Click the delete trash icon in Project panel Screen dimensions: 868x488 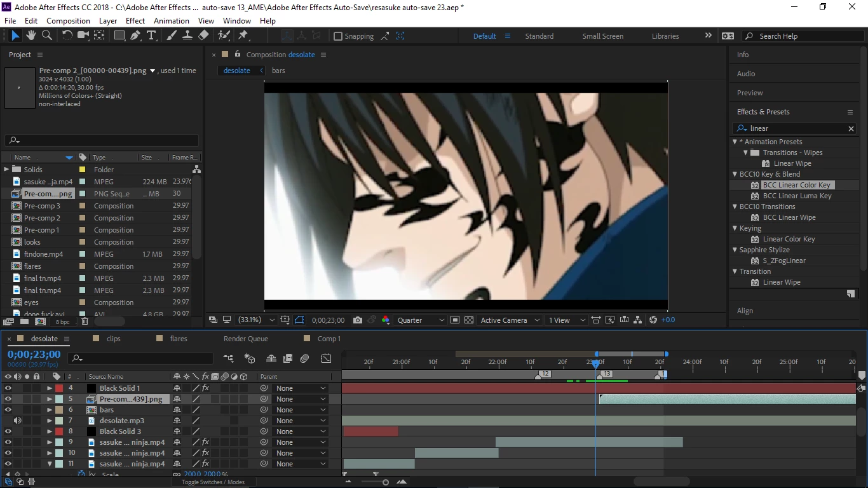pyautogui.click(x=85, y=322)
